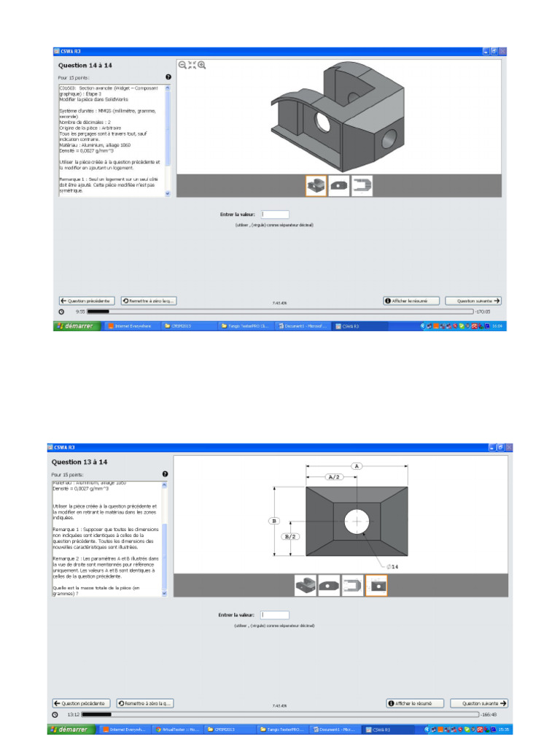This screenshot has width=560, height=747.
Task: Click the answer field in Question 13
Action: [x=275, y=615]
